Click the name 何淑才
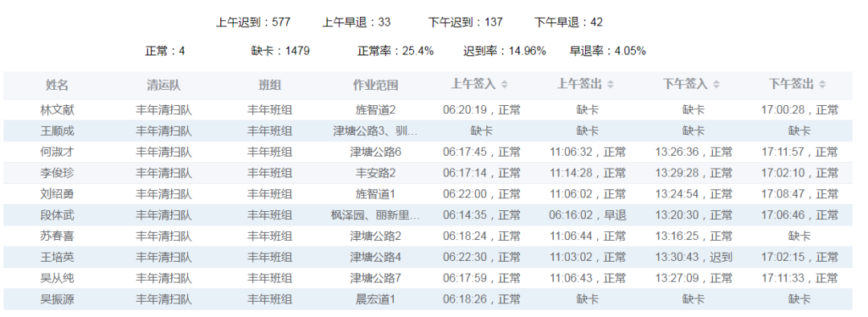868x317 pixels. point(57,152)
